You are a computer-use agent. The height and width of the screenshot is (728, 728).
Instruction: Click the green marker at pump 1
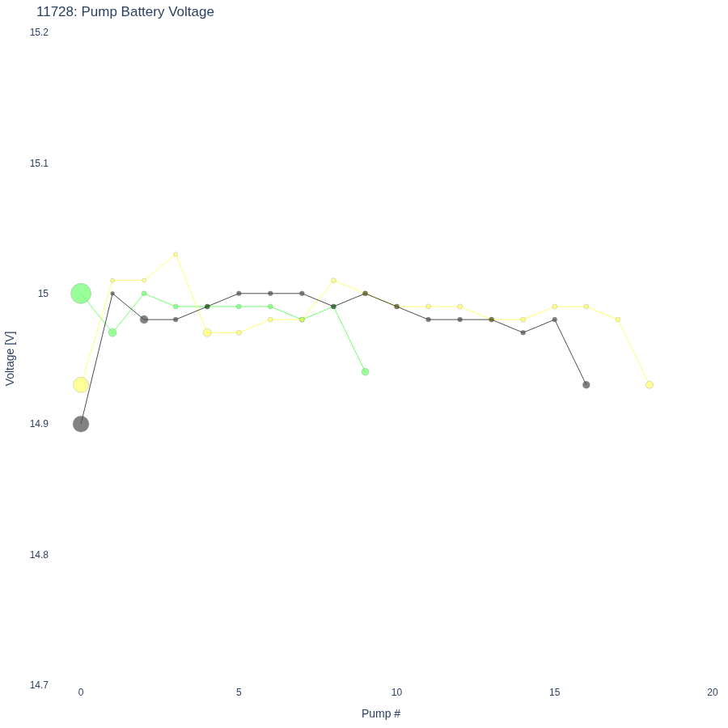[112, 332]
